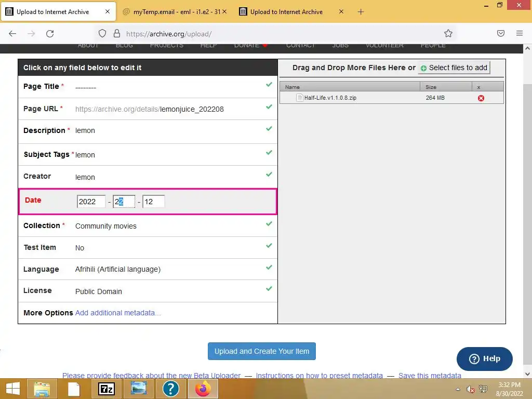Image resolution: width=532 pixels, height=399 pixels.
Task: Edit the Subject Tags value lemon
Action: [x=85, y=155]
